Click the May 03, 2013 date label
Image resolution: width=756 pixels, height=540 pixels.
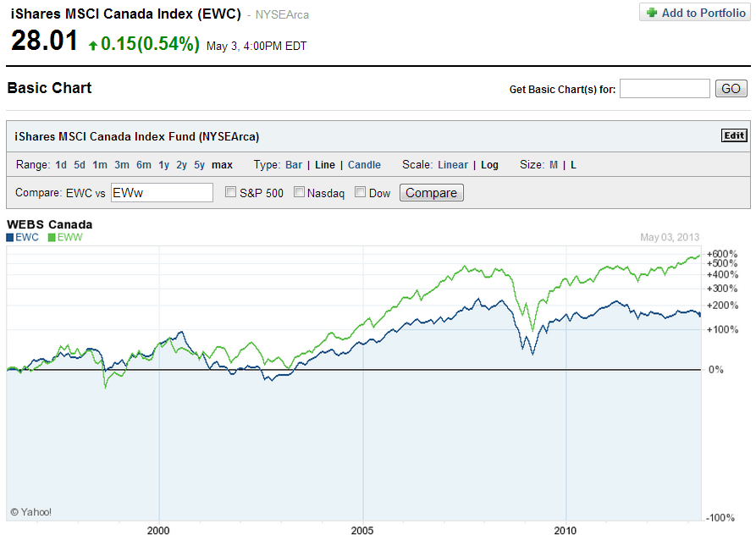point(670,237)
